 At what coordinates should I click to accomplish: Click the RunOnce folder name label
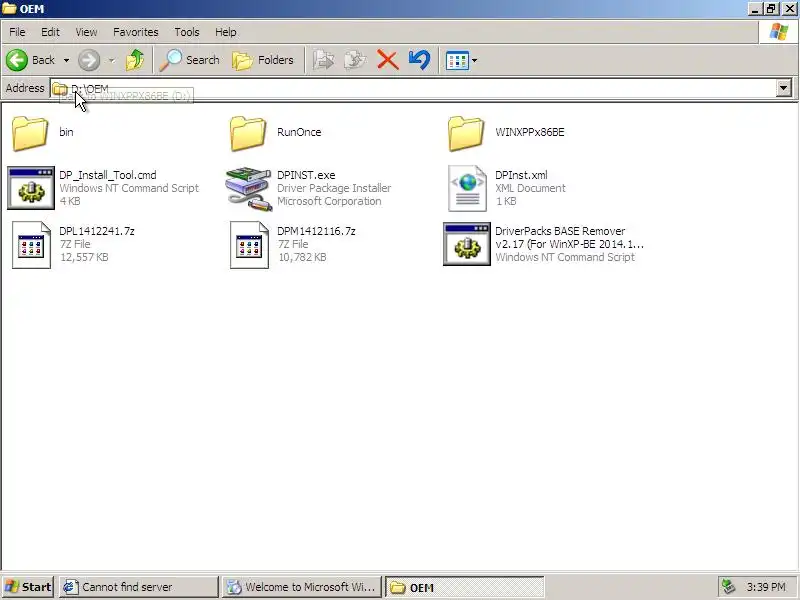pos(299,132)
